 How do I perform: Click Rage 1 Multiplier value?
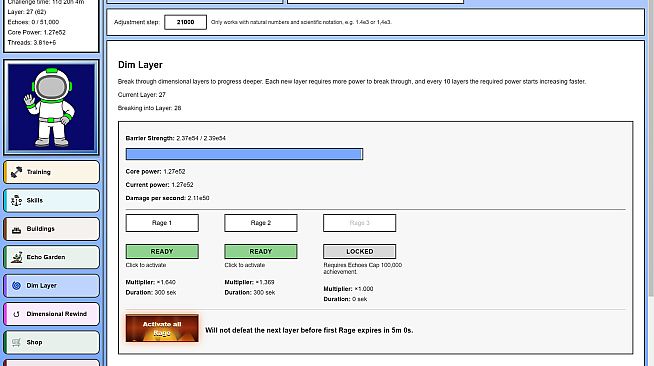tap(166, 282)
